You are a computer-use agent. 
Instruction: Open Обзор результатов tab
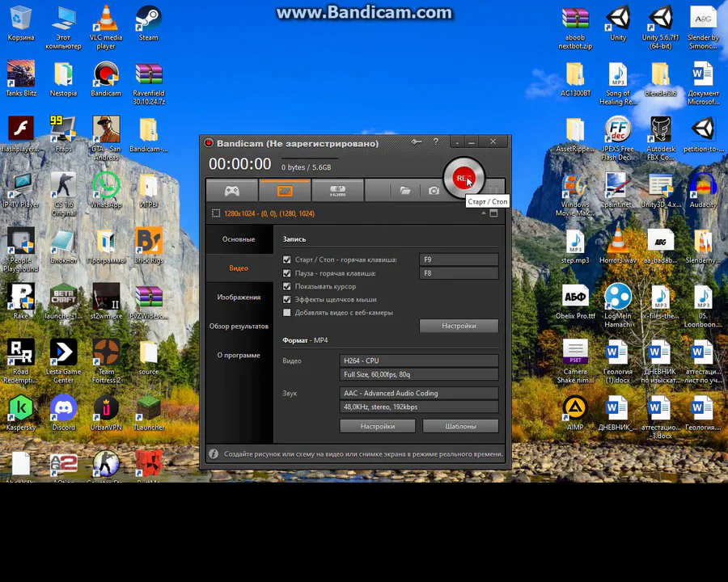pyautogui.click(x=239, y=327)
